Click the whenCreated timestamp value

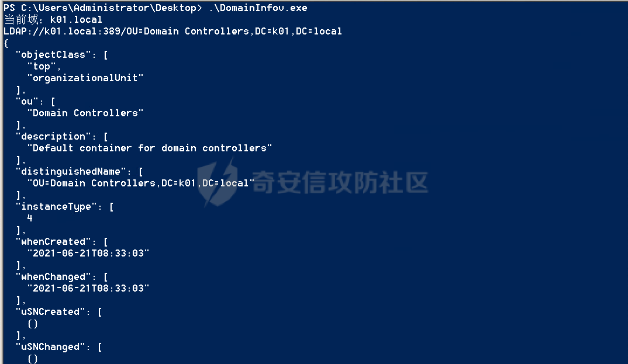[88, 253]
